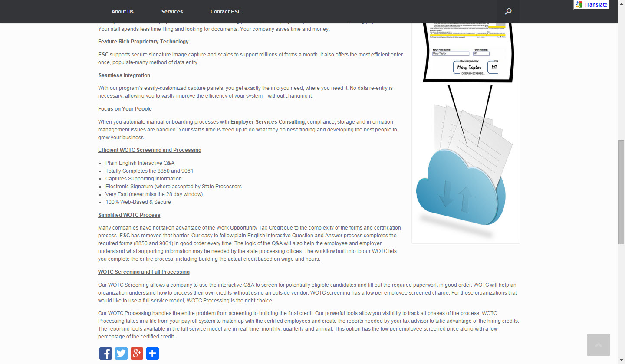Open the About Us menu
Image resolution: width=625 pixels, height=364 pixels.
pos(122,12)
